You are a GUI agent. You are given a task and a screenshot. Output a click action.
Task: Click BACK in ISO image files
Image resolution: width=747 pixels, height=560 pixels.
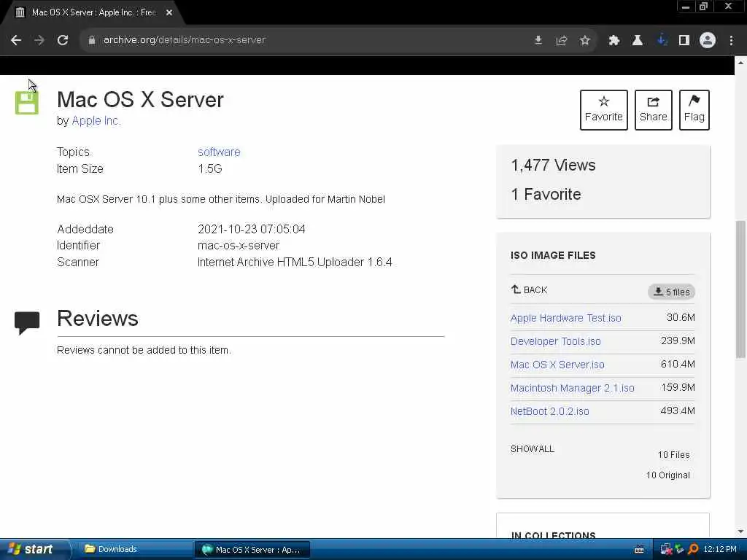(x=530, y=290)
